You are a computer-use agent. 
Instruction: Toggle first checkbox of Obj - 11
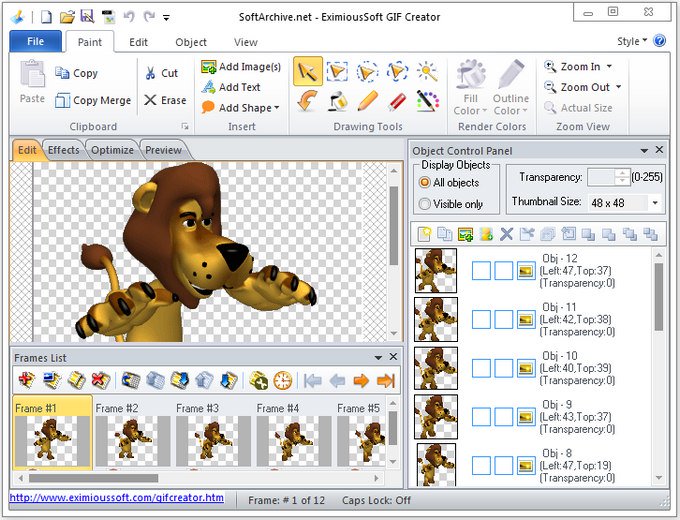coord(481,320)
